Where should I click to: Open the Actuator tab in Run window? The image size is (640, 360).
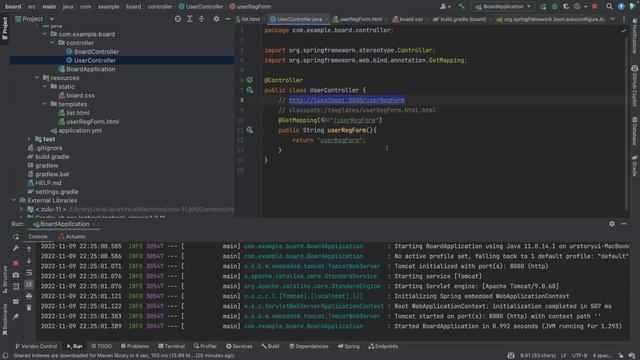click(72, 237)
